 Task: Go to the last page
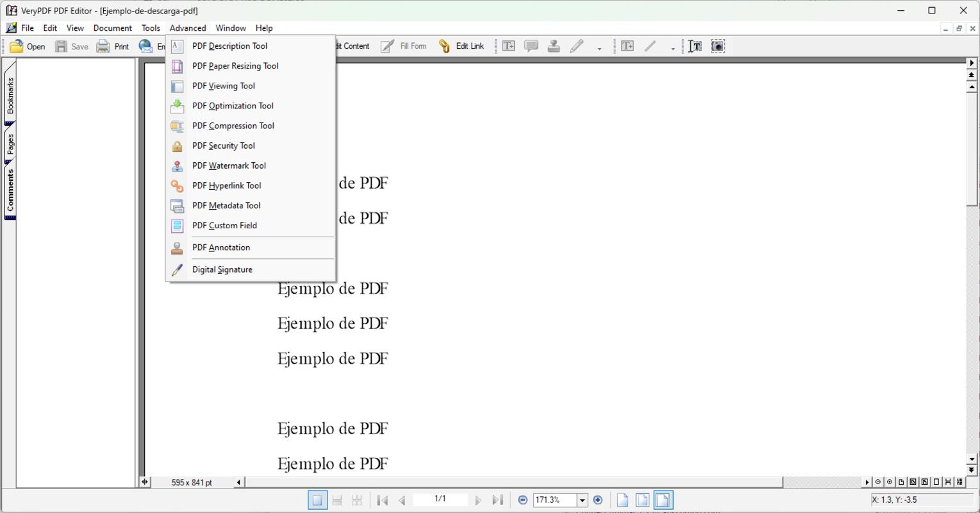tap(497, 500)
